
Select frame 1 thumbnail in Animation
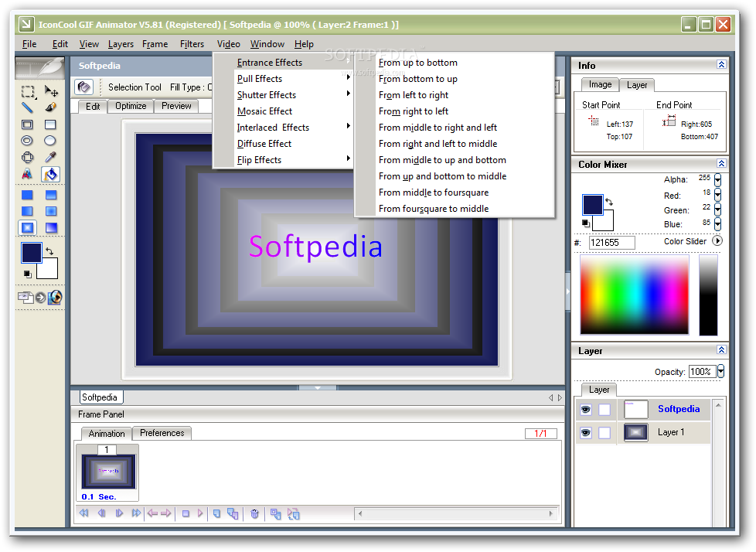pos(108,472)
